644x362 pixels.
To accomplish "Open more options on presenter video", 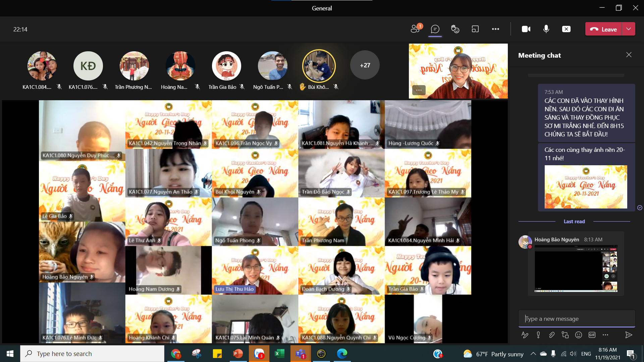I will (x=419, y=90).
